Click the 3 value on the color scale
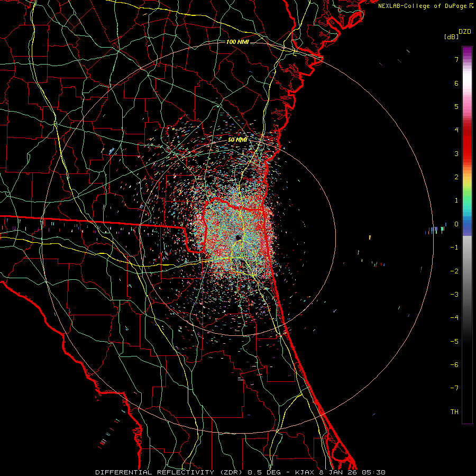The image size is (476, 476). pyautogui.click(x=456, y=153)
